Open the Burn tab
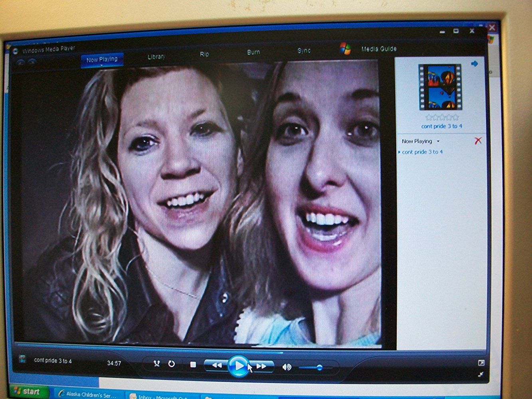The width and height of the screenshot is (532, 399). 253,52
